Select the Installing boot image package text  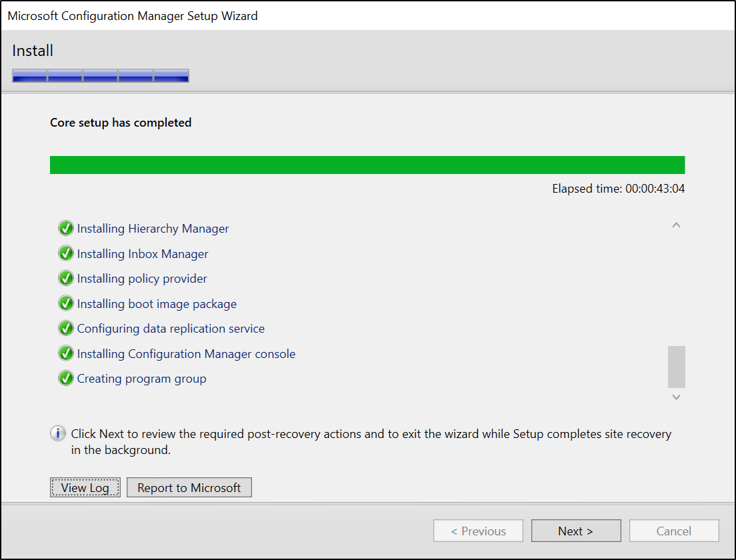coord(157,304)
